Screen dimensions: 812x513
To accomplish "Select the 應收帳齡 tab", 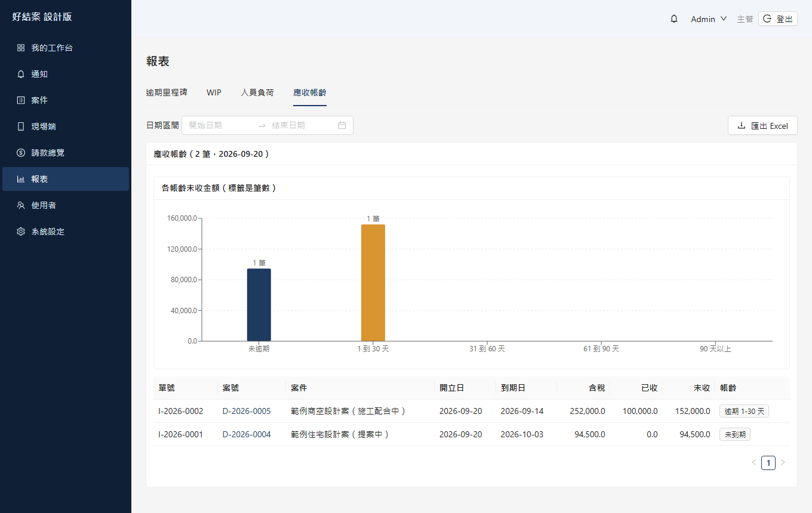I will pos(310,92).
